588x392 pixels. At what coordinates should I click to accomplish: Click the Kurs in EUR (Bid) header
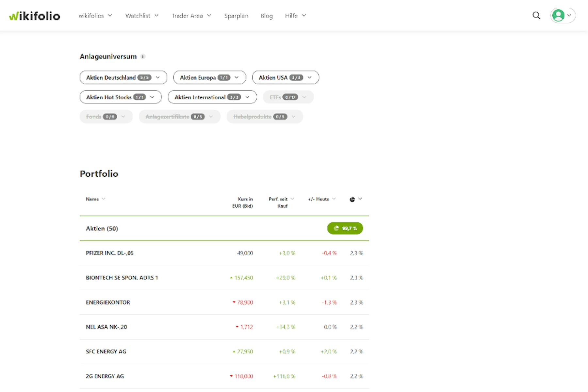coord(242,202)
